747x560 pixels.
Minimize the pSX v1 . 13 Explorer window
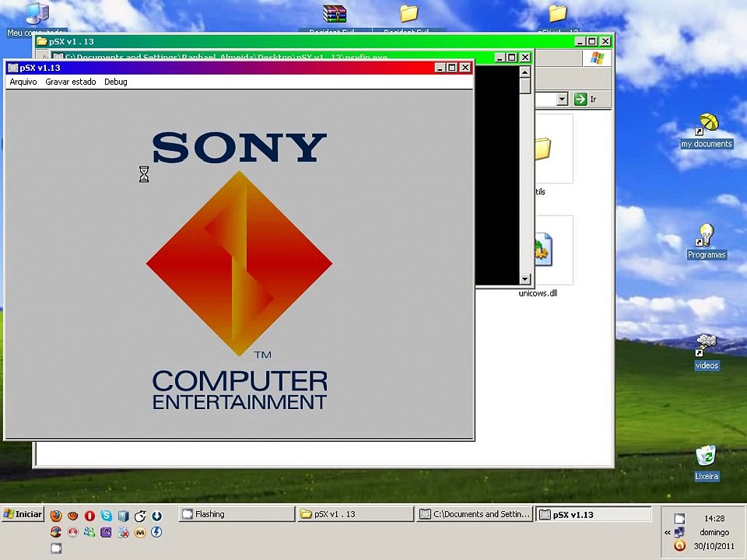coord(579,41)
